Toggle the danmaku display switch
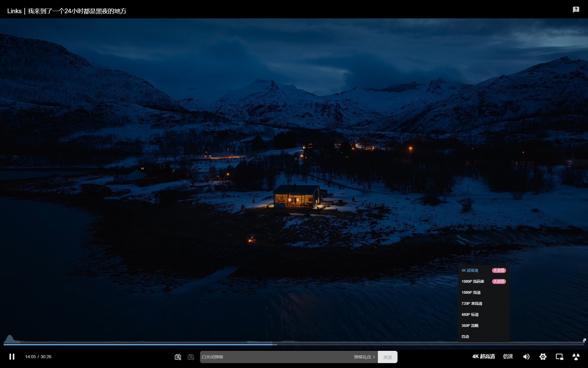588x368 pixels. point(178,357)
